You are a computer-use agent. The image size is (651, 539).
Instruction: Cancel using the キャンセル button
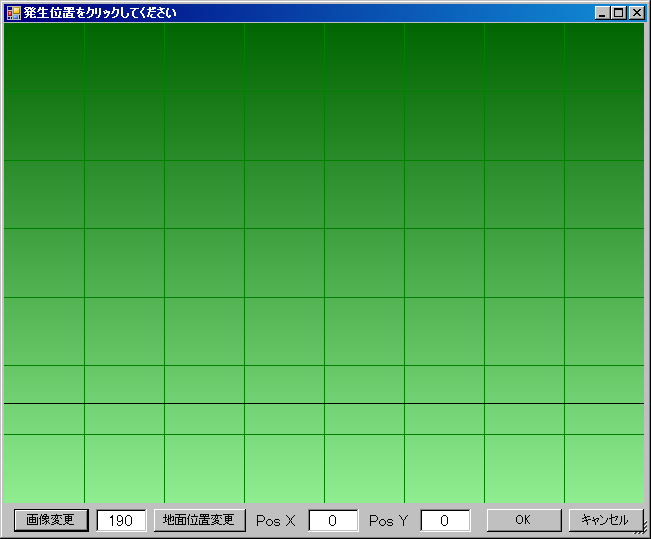click(606, 520)
